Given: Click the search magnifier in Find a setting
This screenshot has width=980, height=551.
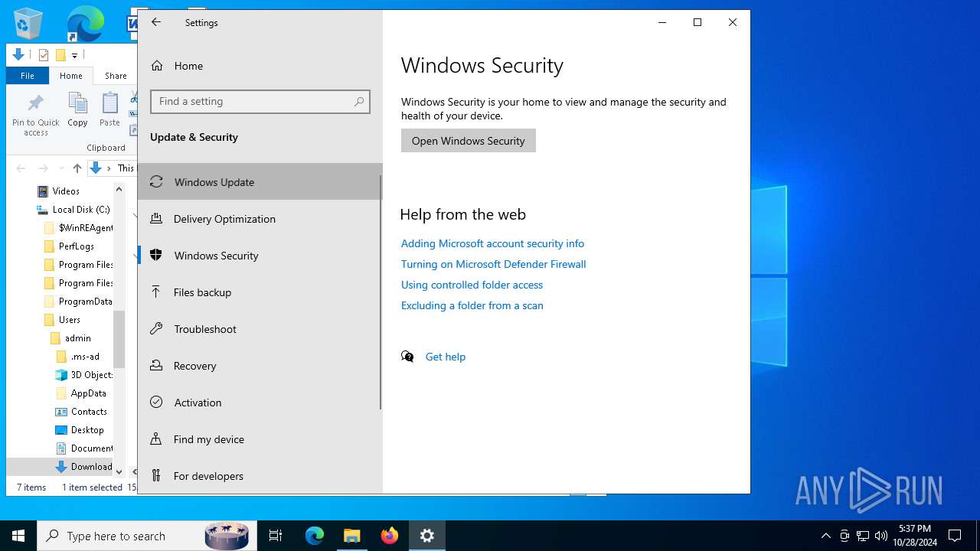Looking at the screenshot, I should coord(359,101).
